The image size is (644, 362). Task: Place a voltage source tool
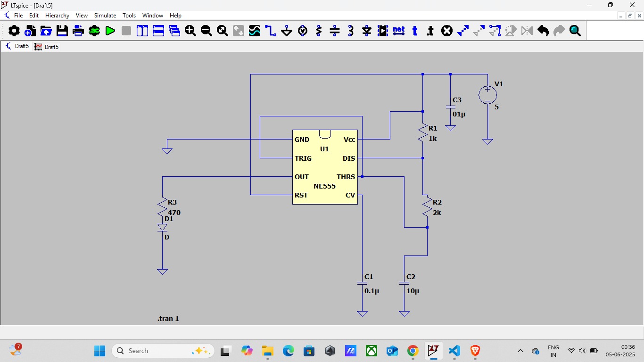coord(303,31)
